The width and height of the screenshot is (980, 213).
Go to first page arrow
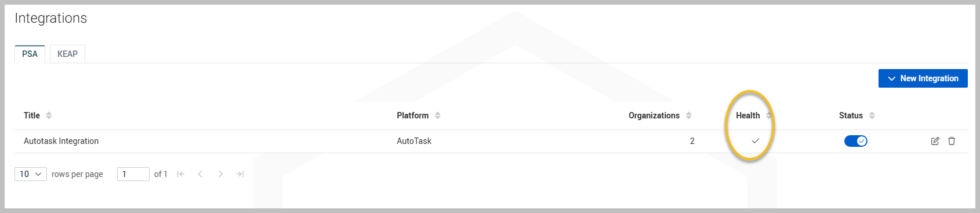(x=181, y=174)
